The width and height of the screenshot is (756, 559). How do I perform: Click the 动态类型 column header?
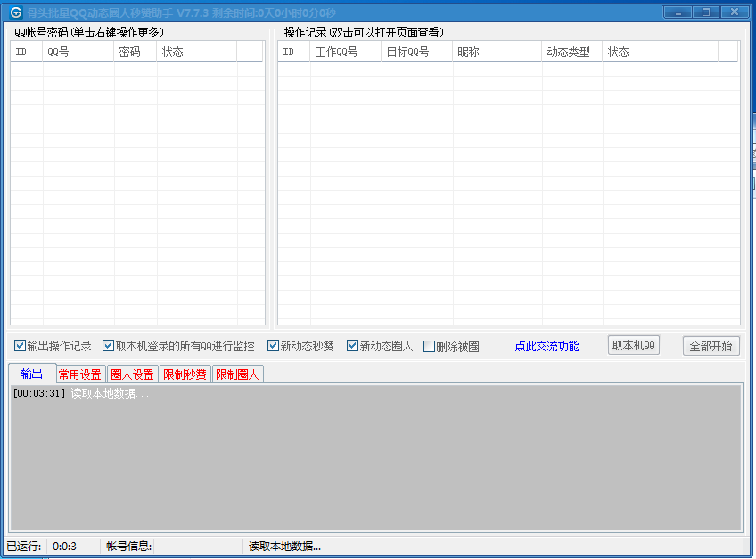[x=572, y=52]
